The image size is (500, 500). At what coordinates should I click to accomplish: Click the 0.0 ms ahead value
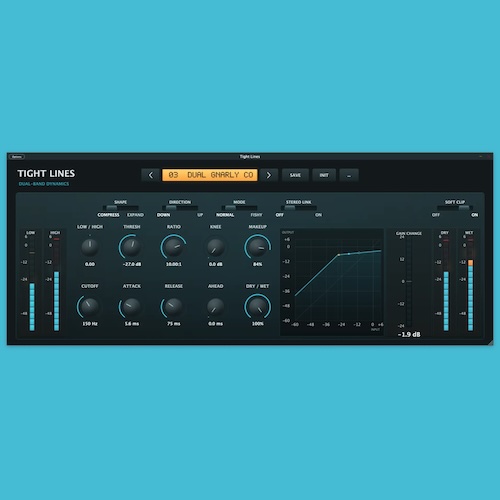click(x=216, y=324)
